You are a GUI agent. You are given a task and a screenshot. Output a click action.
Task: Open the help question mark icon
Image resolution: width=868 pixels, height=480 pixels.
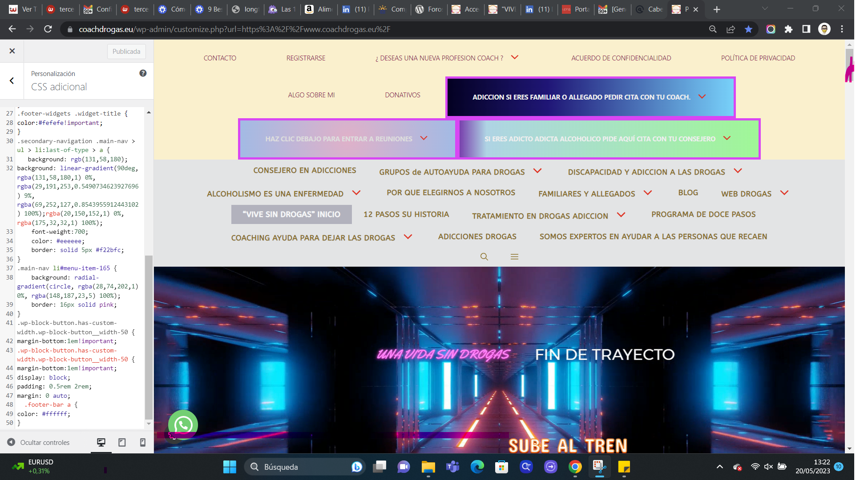pyautogui.click(x=143, y=73)
